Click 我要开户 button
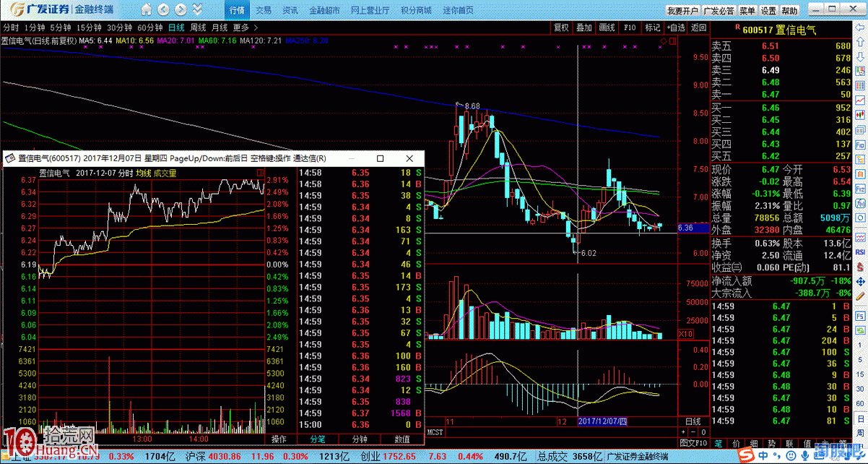 coord(682,11)
